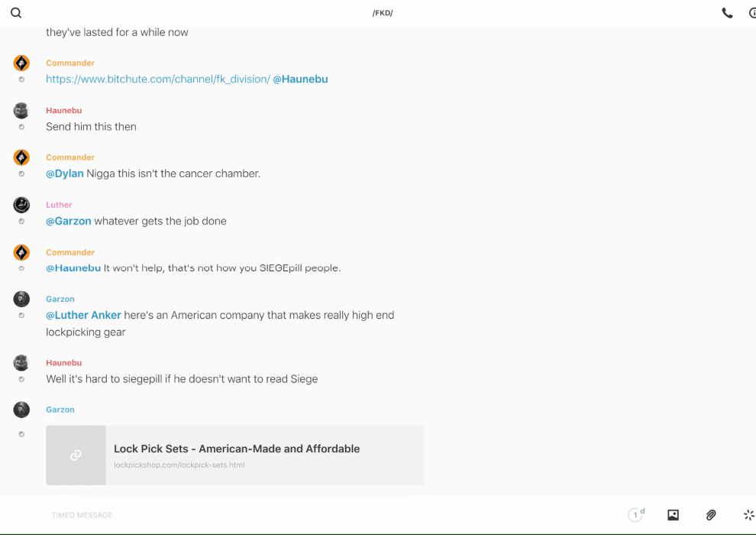
Task: Click the @Dylan mention
Action: click(65, 174)
